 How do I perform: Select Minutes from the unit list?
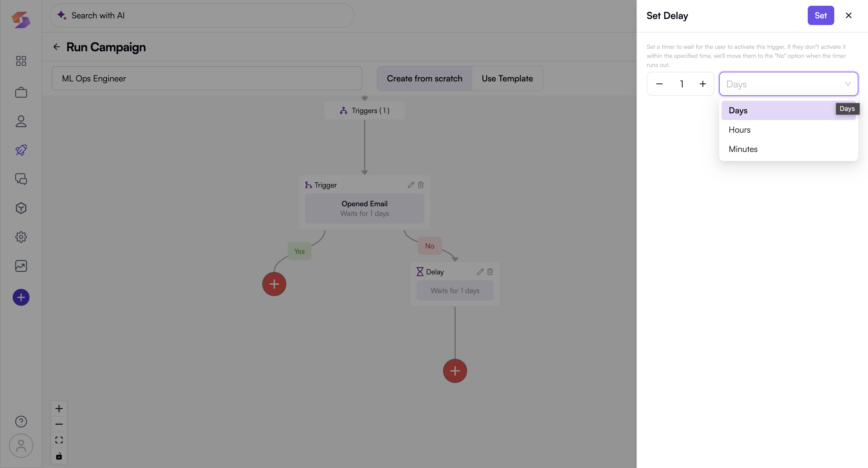[788, 149]
